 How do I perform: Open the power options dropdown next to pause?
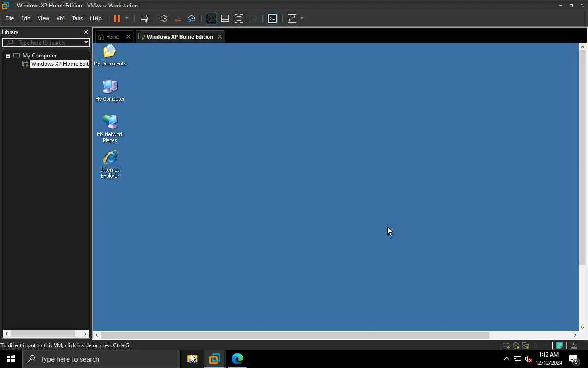click(x=127, y=18)
